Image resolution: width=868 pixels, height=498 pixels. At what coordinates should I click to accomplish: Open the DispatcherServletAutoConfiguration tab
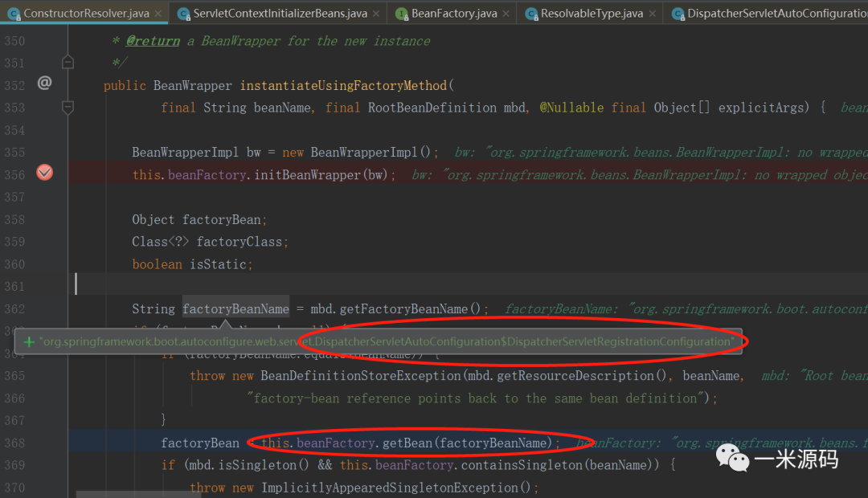(776, 14)
